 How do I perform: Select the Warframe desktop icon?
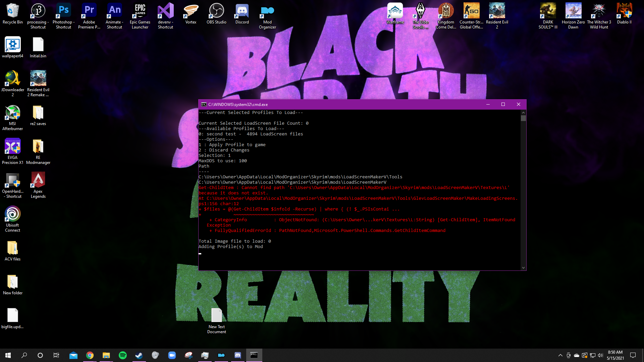395,14
